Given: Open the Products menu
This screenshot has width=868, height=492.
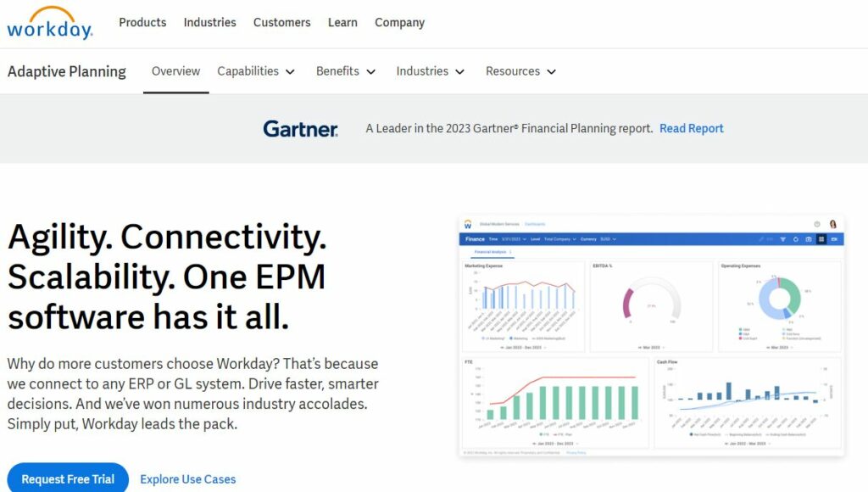Looking at the screenshot, I should (x=142, y=23).
